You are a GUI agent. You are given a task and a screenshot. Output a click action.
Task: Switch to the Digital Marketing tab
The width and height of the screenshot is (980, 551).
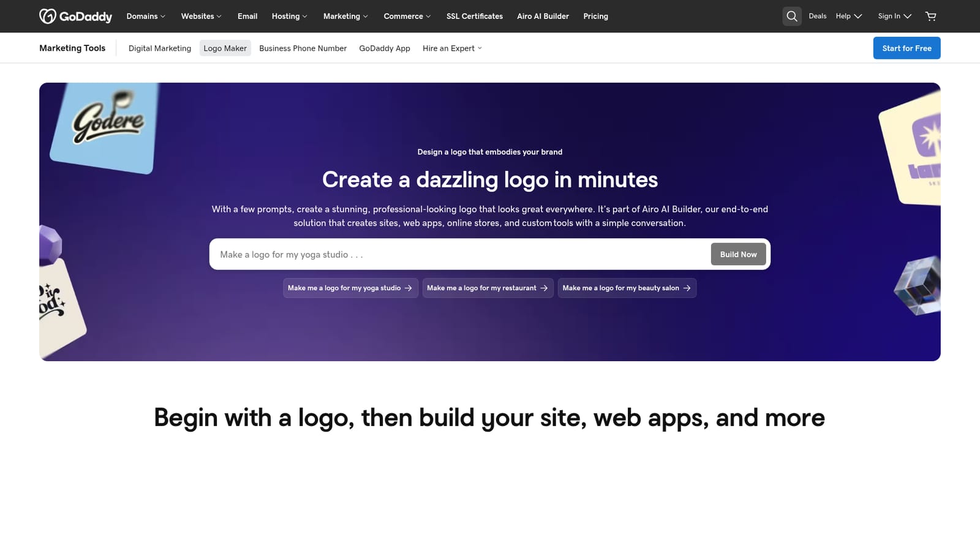(160, 48)
